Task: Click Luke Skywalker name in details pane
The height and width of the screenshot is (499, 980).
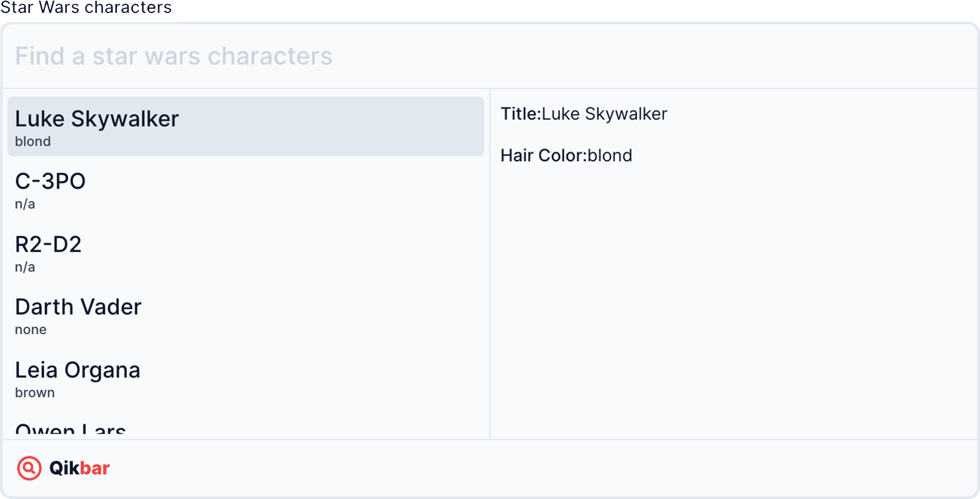Action: pyautogui.click(x=604, y=114)
